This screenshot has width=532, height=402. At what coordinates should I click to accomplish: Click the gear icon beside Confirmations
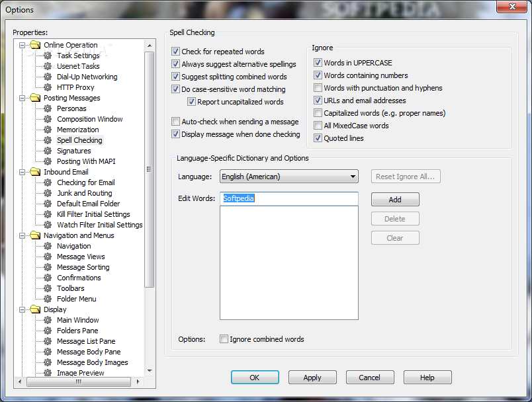tap(48, 278)
